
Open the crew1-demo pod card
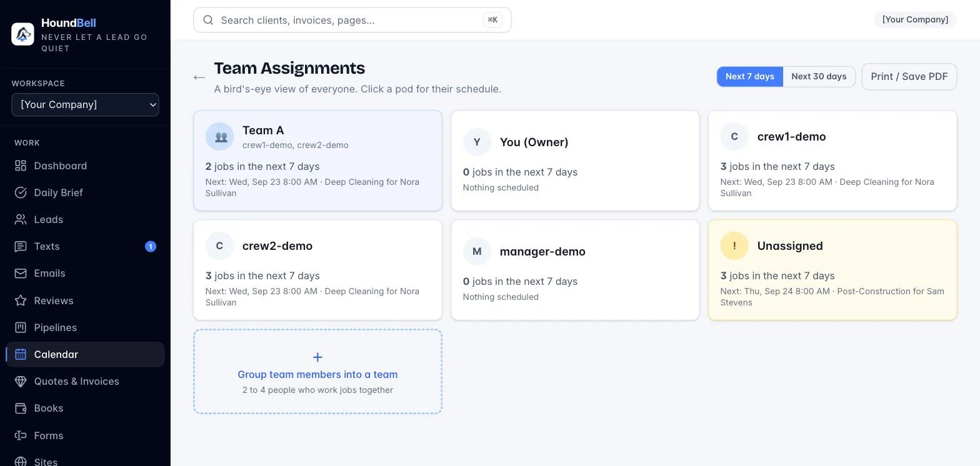pyautogui.click(x=832, y=161)
